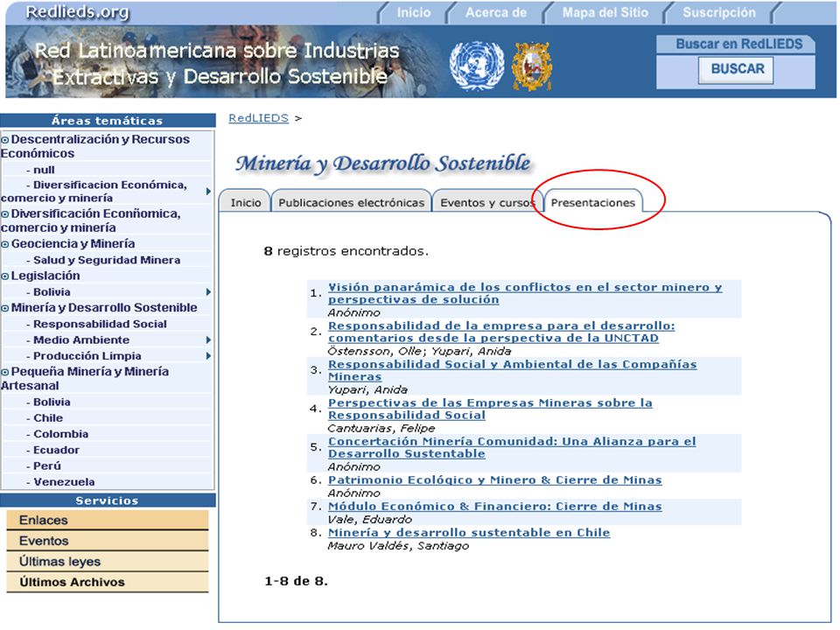The height and width of the screenshot is (630, 840).
Task: Go to Mapa del Sitio
Action: (605, 12)
